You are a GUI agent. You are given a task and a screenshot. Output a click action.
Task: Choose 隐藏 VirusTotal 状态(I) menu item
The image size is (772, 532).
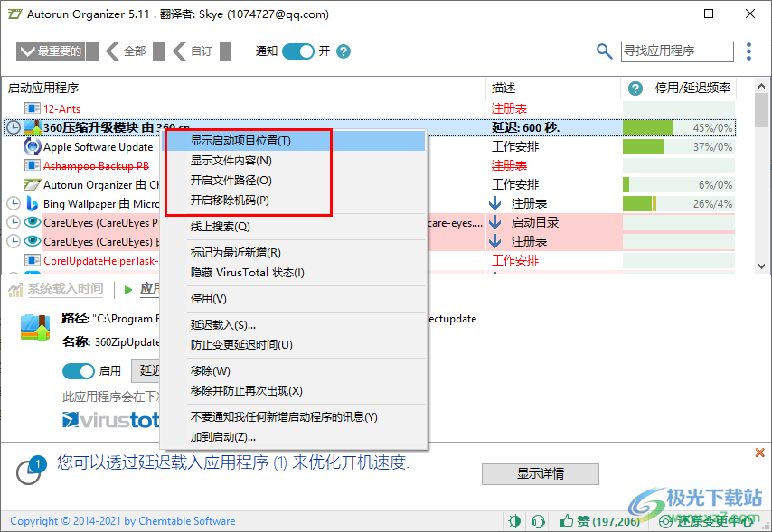click(294, 273)
